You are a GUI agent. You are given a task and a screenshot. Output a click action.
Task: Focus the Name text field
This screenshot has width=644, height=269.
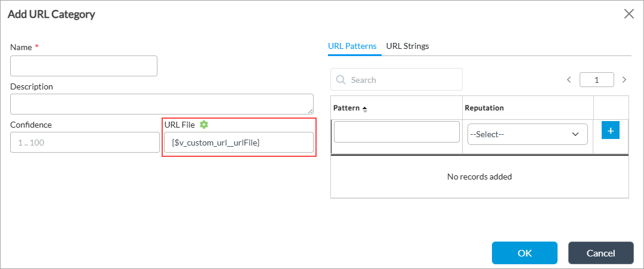tap(83, 66)
